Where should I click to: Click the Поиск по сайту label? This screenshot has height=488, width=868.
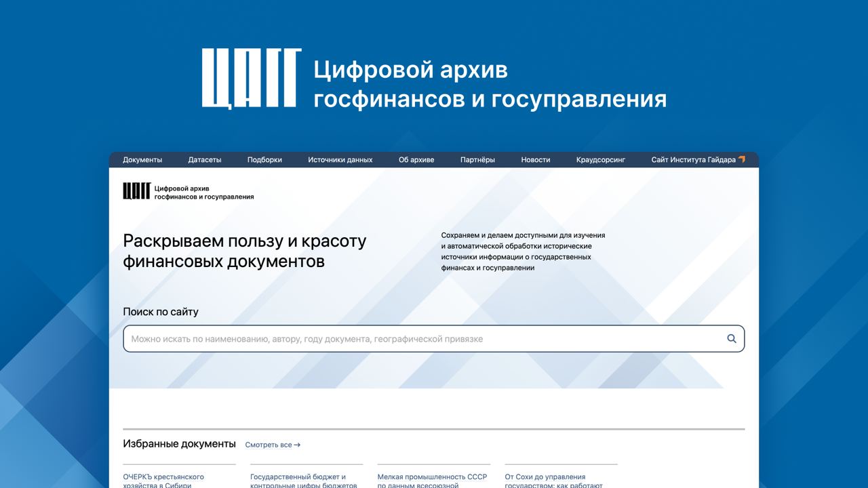coord(161,312)
